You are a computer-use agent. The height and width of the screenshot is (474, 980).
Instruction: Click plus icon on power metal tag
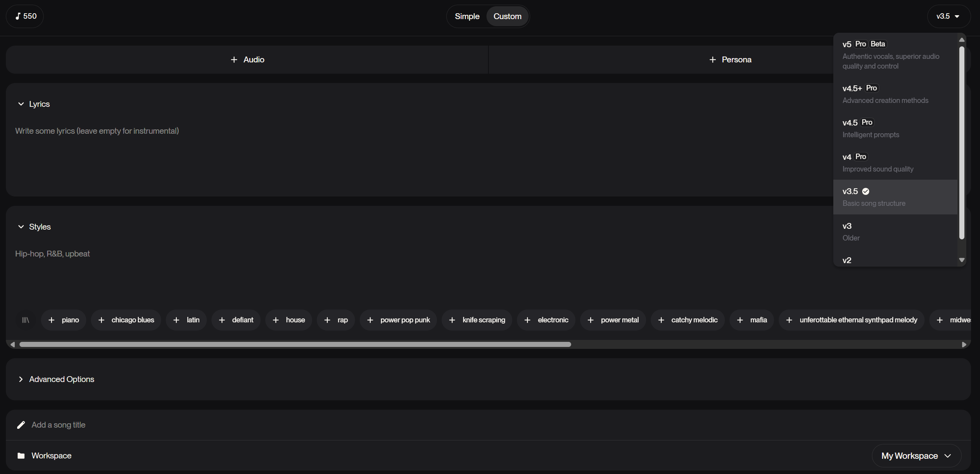click(591, 320)
